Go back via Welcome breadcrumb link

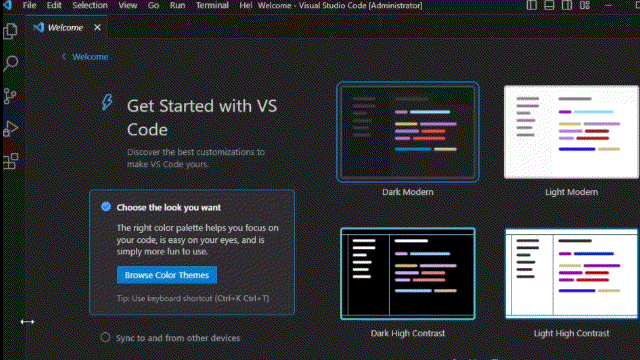[85, 57]
